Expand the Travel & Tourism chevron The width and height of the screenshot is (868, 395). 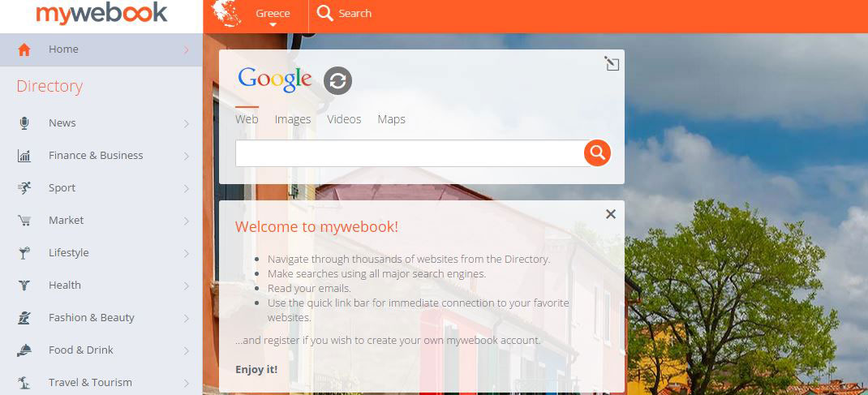[186, 384]
